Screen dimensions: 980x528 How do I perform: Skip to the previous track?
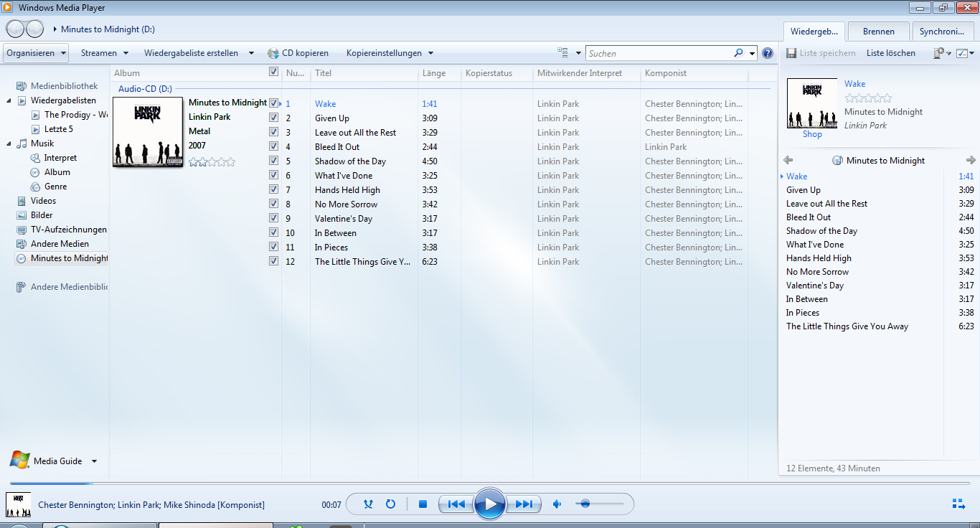(x=456, y=504)
